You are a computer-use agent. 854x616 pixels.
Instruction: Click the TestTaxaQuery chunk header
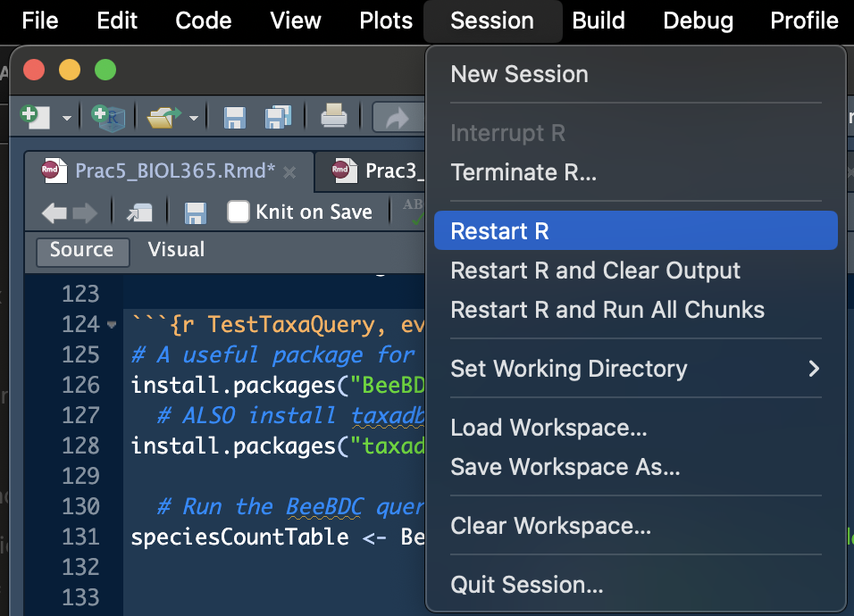pos(278,326)
